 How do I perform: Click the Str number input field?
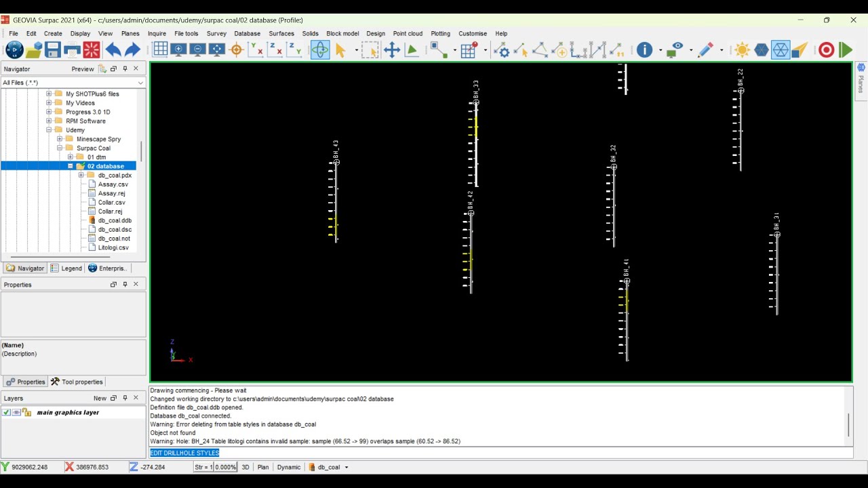[202, 467]
